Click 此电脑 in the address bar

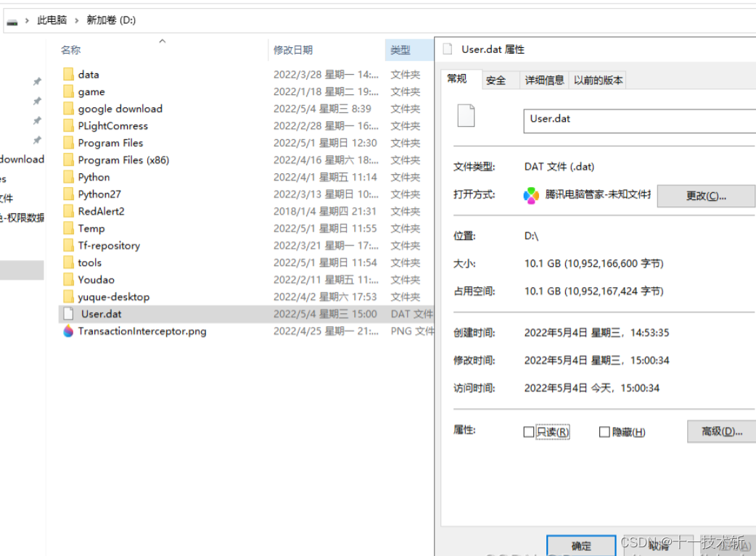[x=52, y=20]
